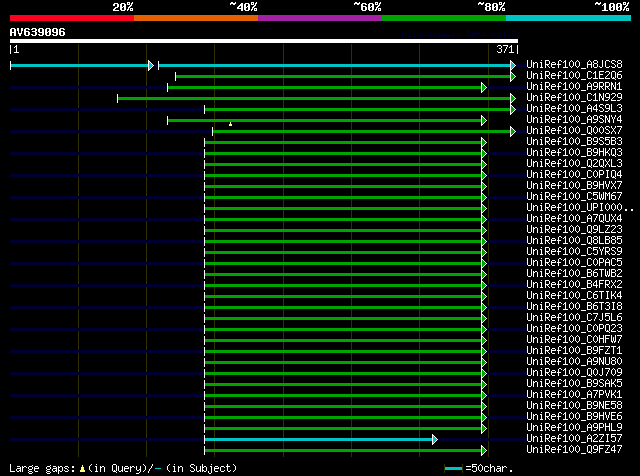Click the arrowhead ending the Q9FZ47 alignment
The height and width of the screenshot is (476, 640).
point(484,451)
